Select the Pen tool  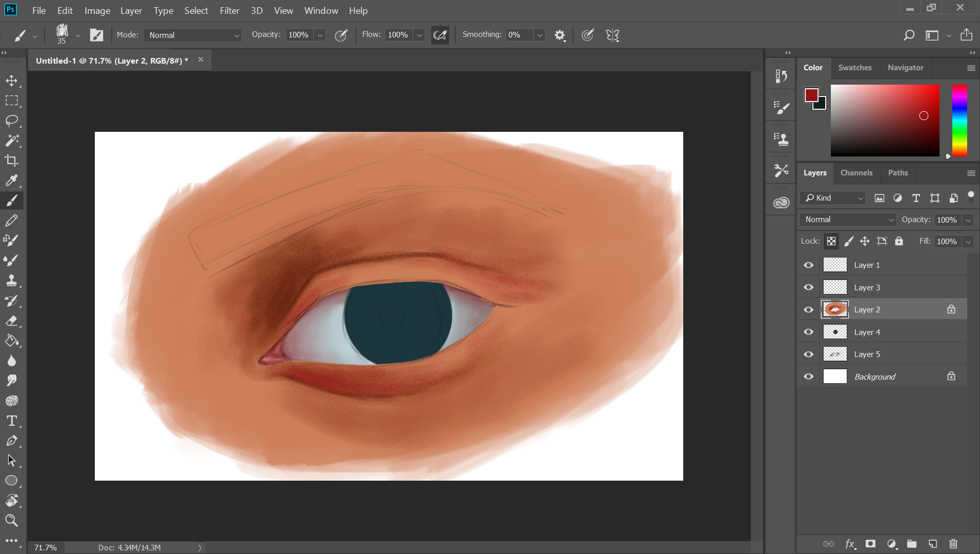12,441
